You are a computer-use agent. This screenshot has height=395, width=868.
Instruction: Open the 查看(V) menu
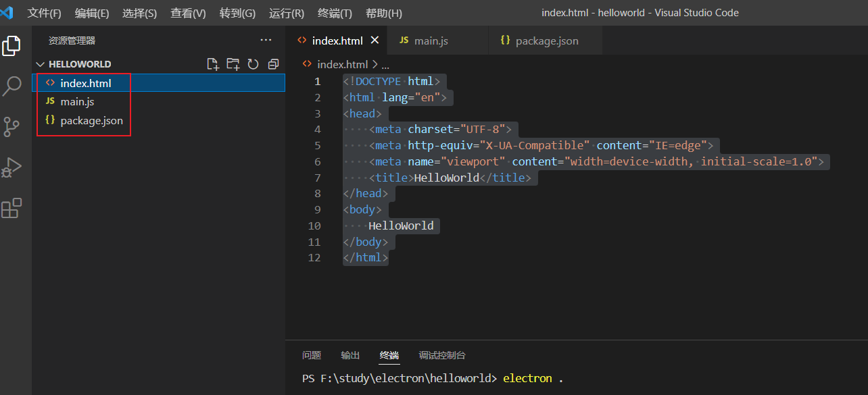pyautogui.click(x=189, y=13)
